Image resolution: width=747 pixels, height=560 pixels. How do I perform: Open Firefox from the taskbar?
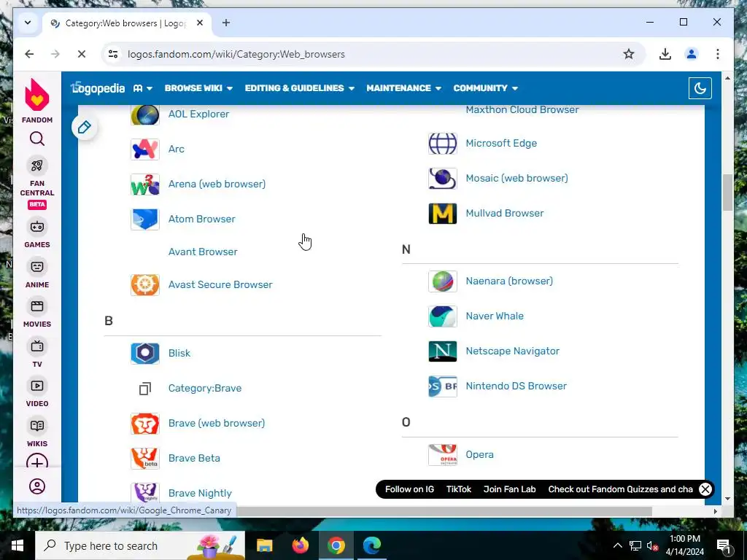point(300,545)
